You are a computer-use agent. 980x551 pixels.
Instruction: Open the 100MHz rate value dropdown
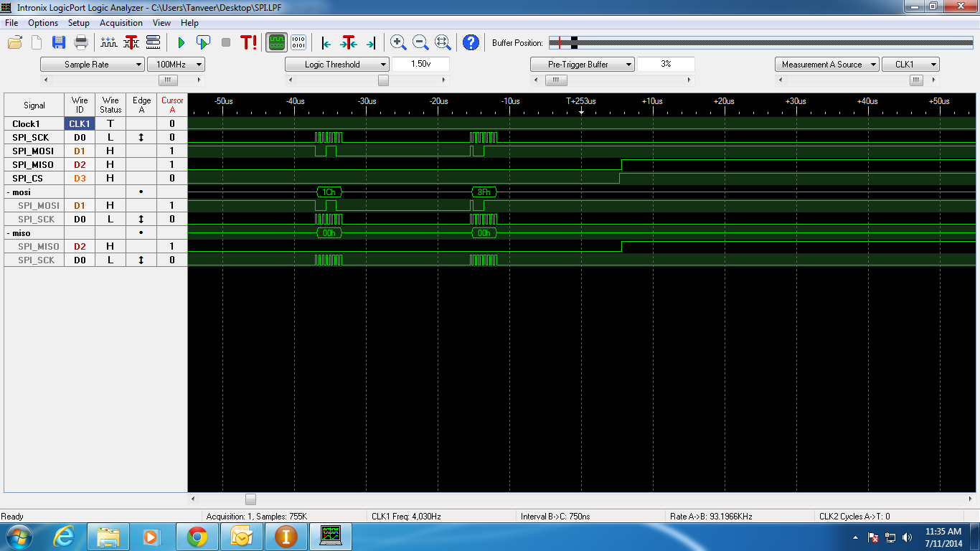coord(176,65)
